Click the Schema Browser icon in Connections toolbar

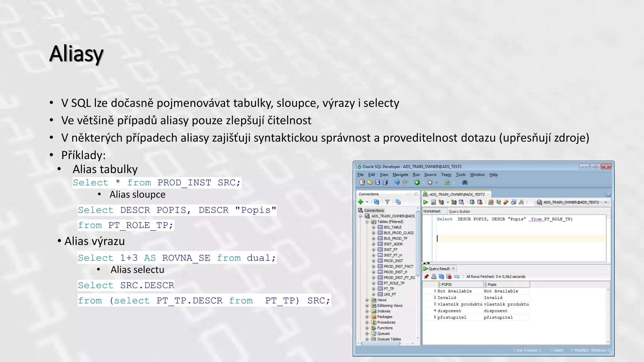coord(398,202)
